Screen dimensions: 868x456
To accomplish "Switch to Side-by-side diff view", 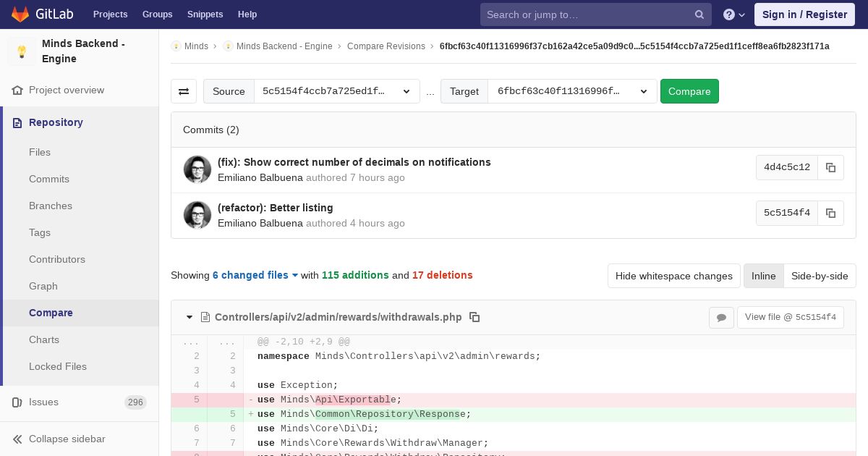I will 820,276.
